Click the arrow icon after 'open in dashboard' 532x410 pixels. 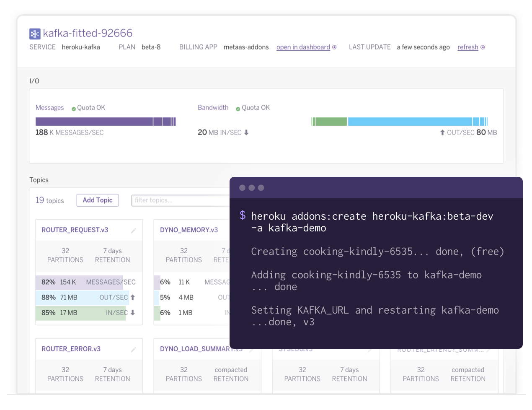[334, 47]
